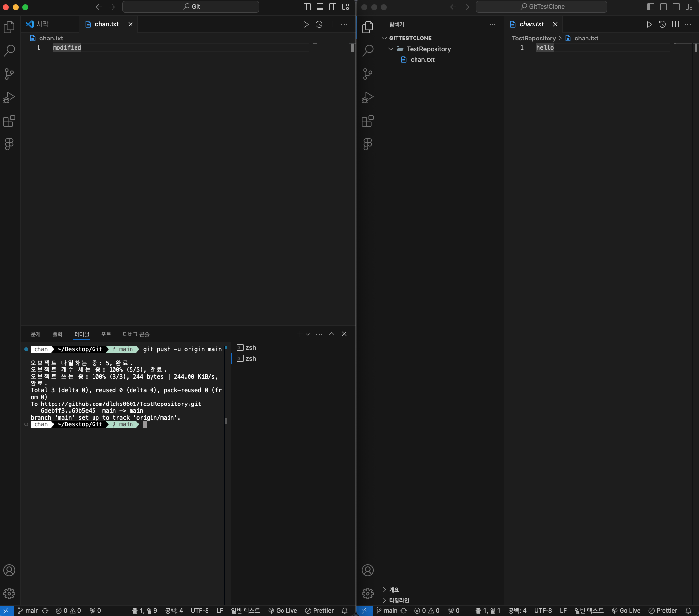Switch to the 디버그 콘솔 tab
The height and width of the screenshot is (616, 699).
pos(136,334)
